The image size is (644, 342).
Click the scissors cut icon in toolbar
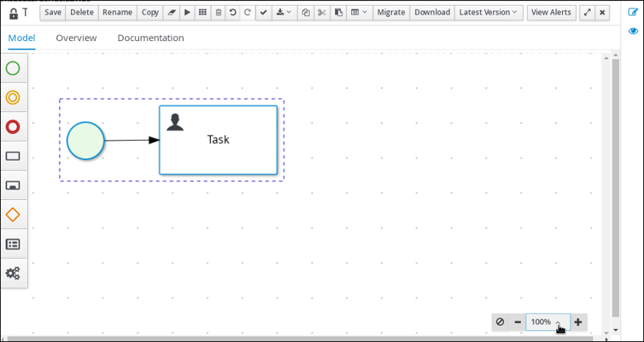click(321, 12)
